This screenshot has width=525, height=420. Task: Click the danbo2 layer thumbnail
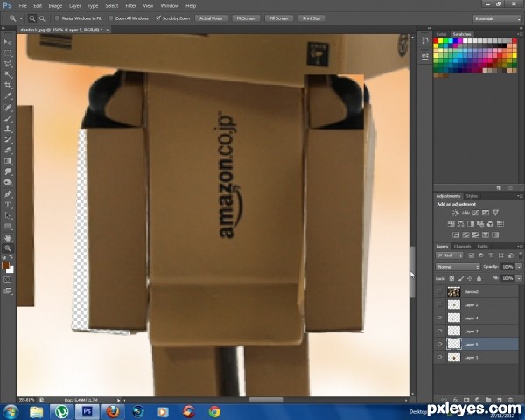tap(453, 291)
